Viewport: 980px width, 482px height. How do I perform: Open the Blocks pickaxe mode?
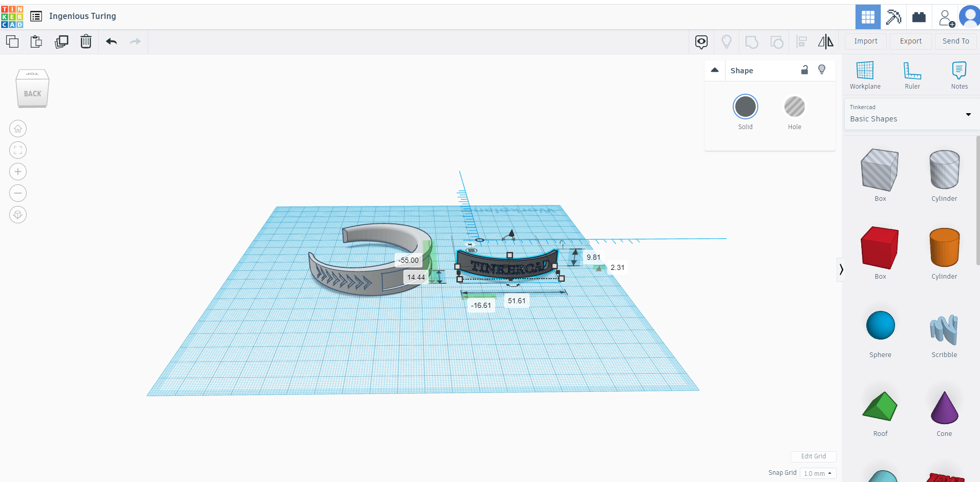(893, 17)
